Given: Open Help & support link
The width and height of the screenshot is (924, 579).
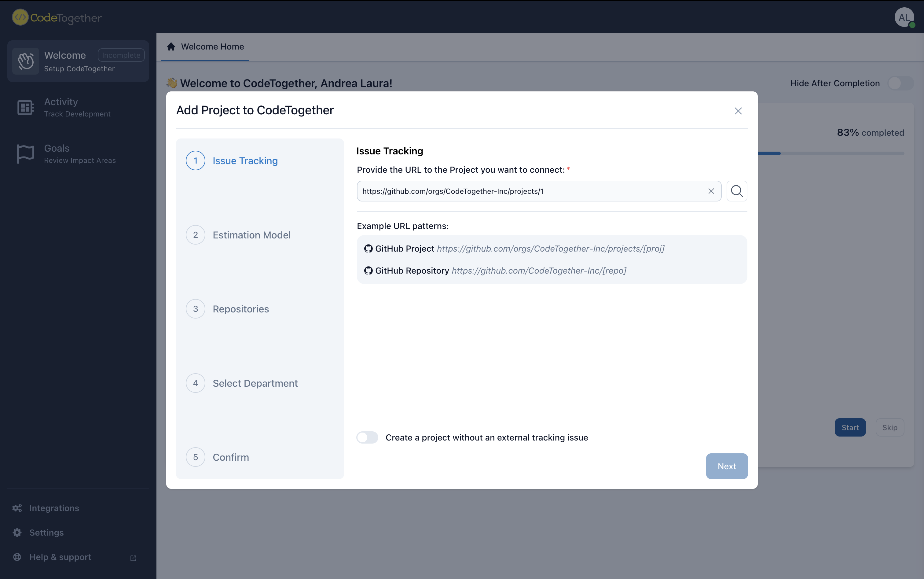Looking at the screenshot, I should pos(61,557).
